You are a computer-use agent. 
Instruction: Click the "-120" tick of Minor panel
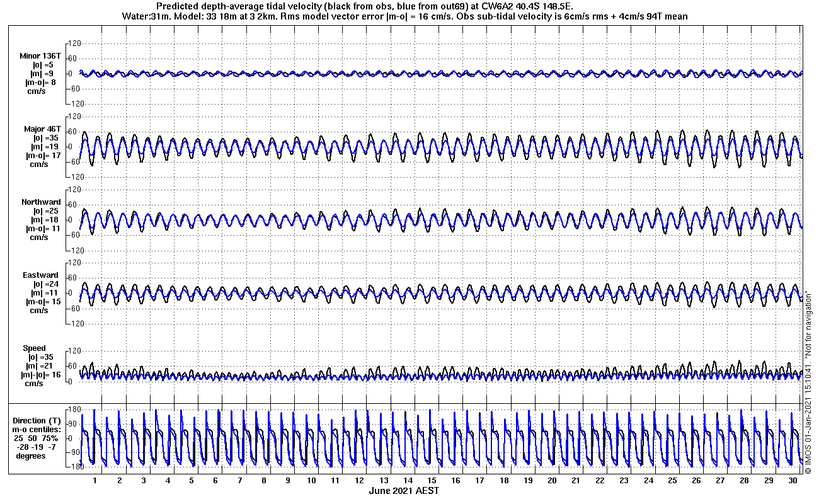click(74, 104)
